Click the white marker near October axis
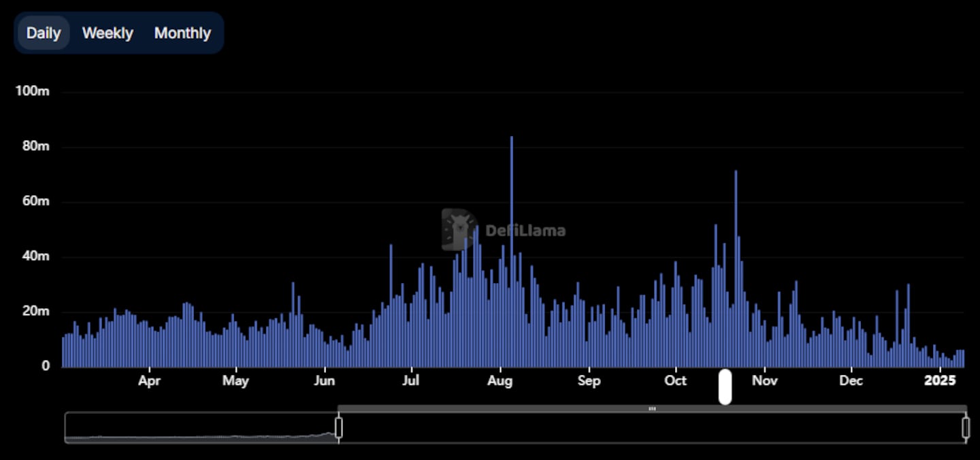Viewport: 980px width, 460px height. coord(725,387)
